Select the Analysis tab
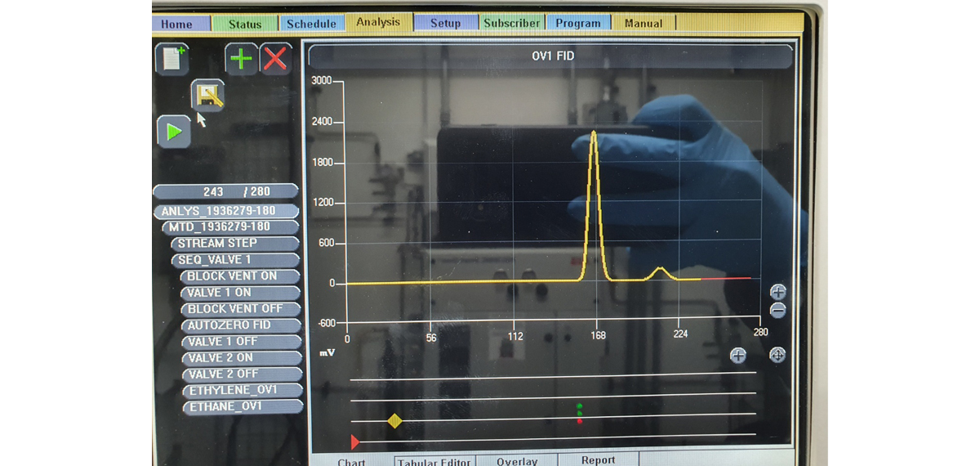Viewport: 980px width, 466px height. click(x=378, y=22)
